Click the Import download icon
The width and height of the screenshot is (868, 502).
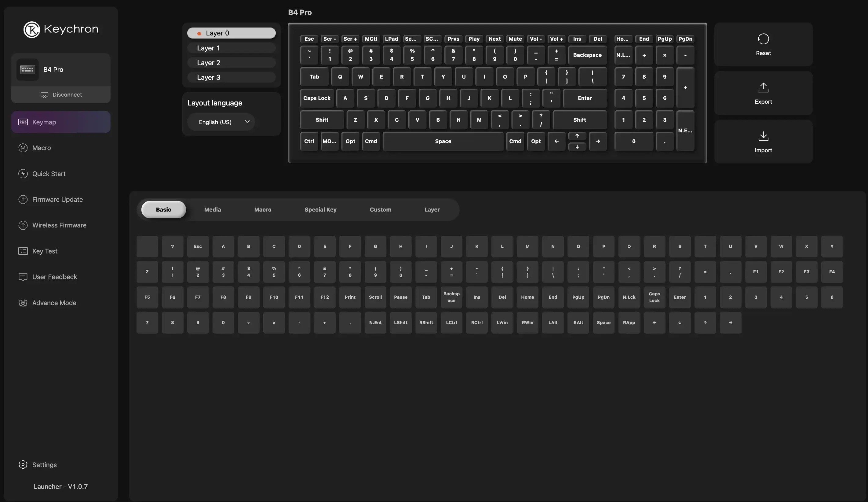763,136
